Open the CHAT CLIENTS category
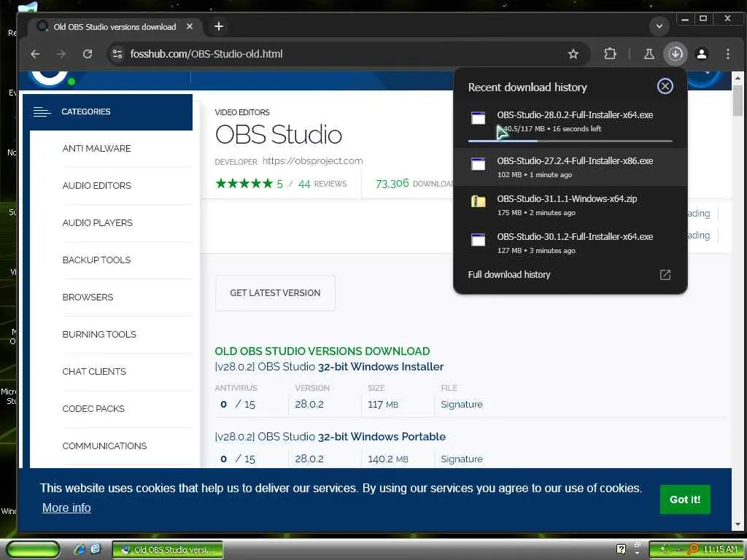 94,371
